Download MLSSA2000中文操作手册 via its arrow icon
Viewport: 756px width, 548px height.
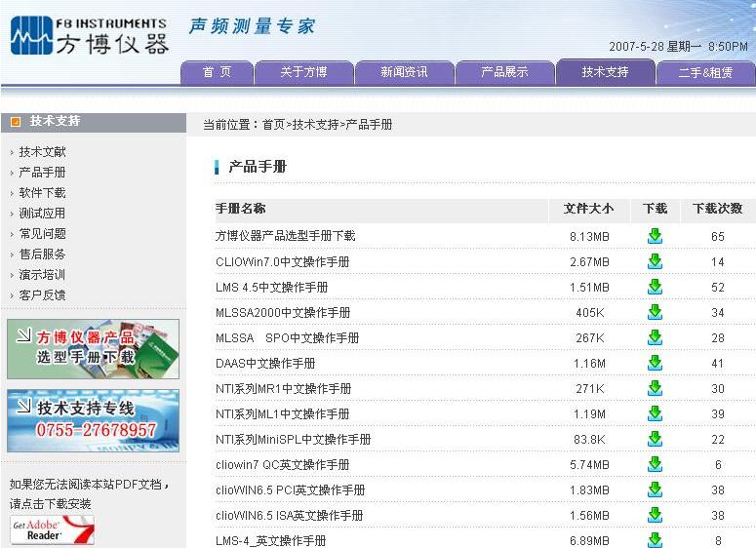[x=655, y=312]
